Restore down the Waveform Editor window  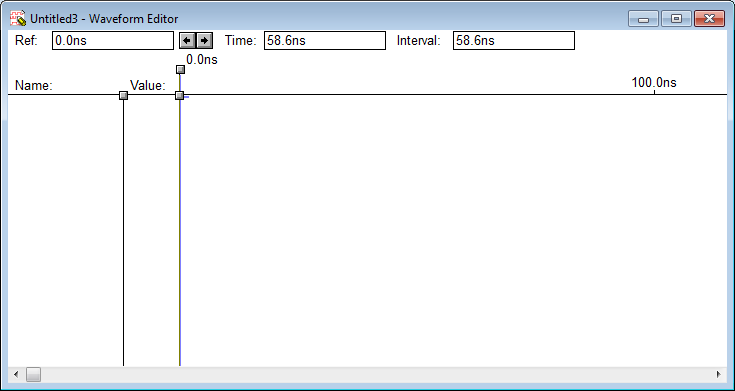pos(676,19)
